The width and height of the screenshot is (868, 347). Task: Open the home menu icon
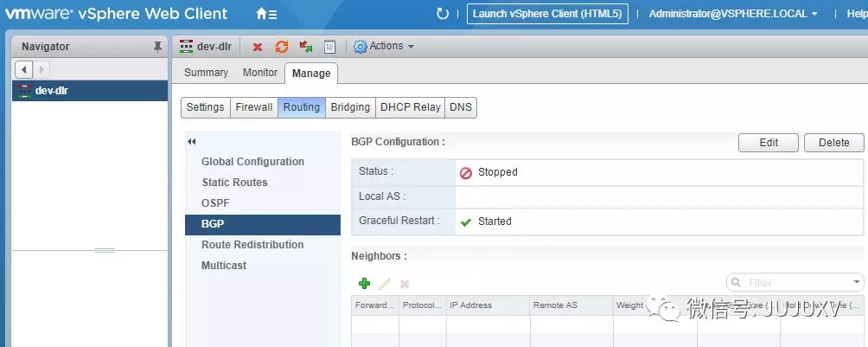click(266, 14)
